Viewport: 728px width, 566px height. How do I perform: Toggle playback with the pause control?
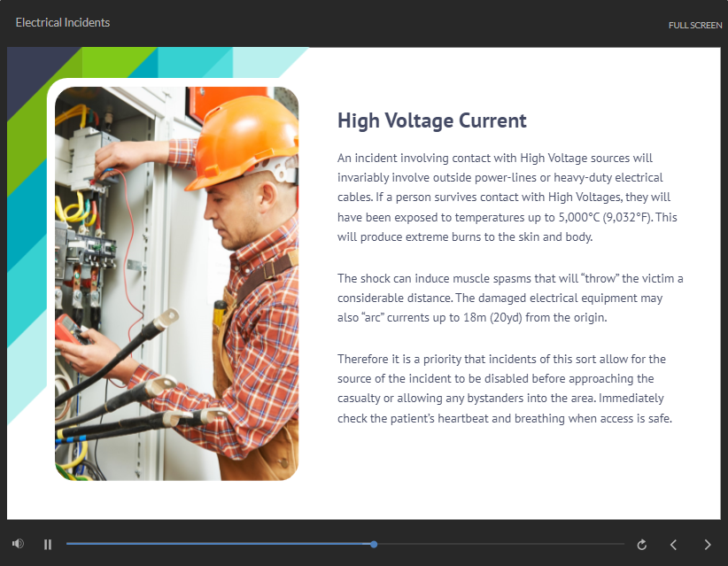pyautogui.click(x=48, y=544)
